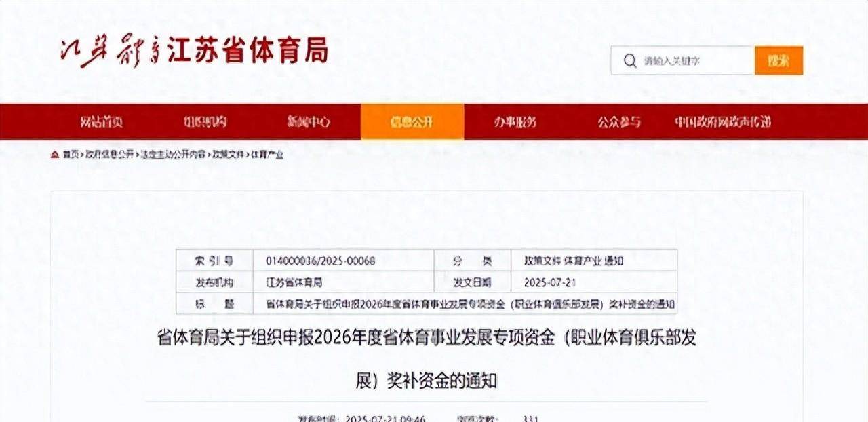Open 中国政府网政府信息公开 nav link
Viewport: 868px width, 422px height.
723,122
